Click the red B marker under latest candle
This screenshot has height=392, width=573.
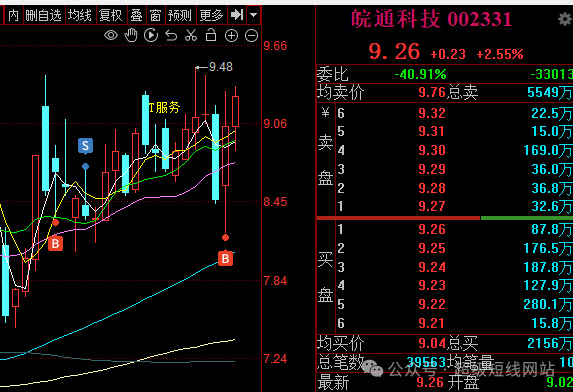click(x=225, y=258)
